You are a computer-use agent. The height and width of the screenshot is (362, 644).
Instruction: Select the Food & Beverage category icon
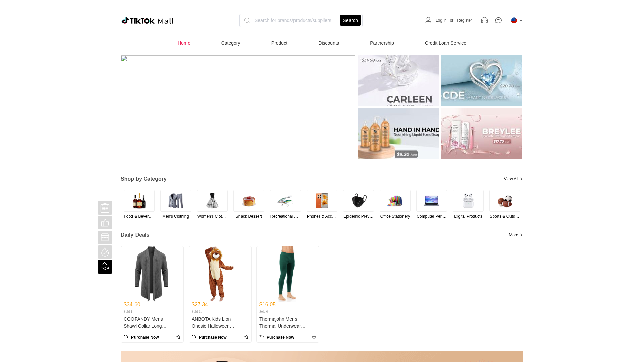139,201
